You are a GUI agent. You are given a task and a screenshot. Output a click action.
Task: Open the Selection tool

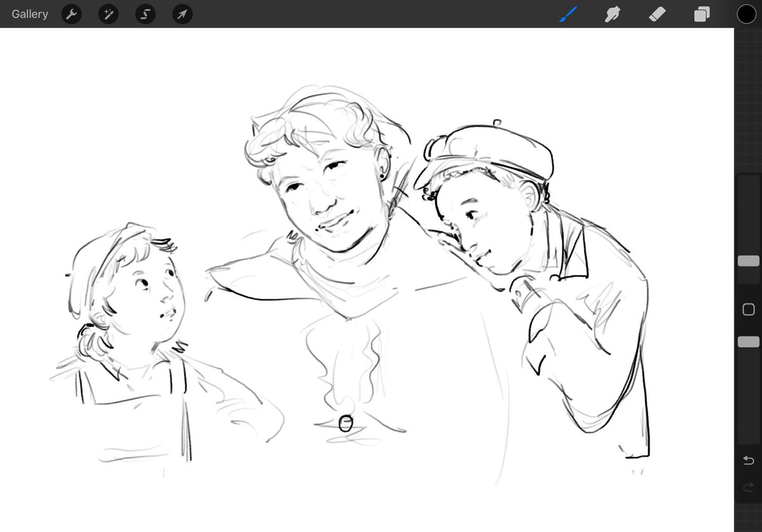point(145,14)
